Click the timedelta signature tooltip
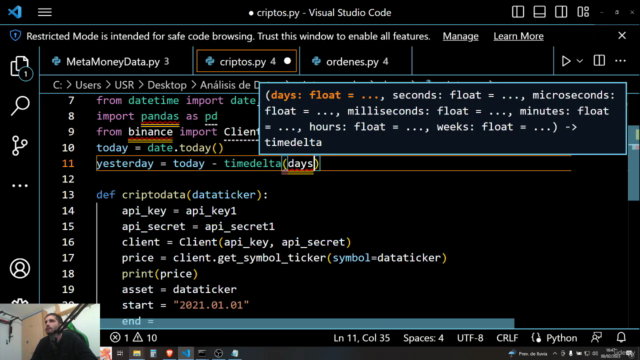640x360 pixels. [442, 118]
